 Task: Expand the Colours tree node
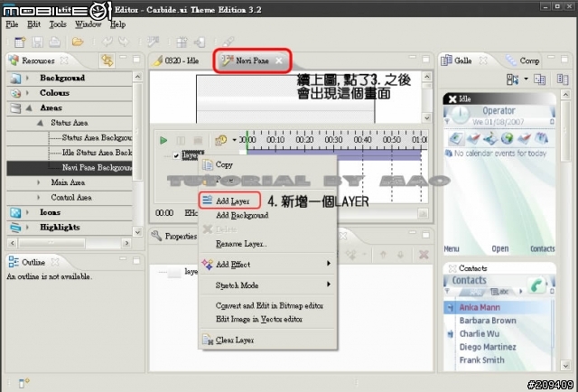[x=28, y=93]
